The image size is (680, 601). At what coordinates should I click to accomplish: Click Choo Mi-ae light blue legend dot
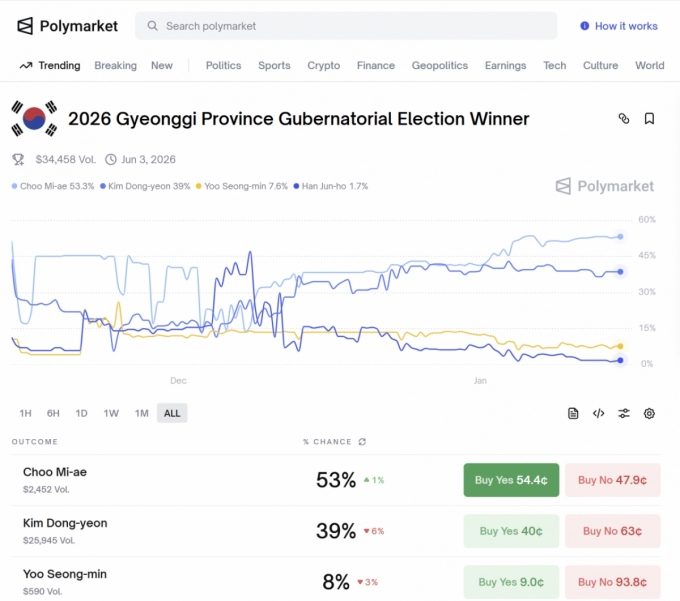[15, 186]
